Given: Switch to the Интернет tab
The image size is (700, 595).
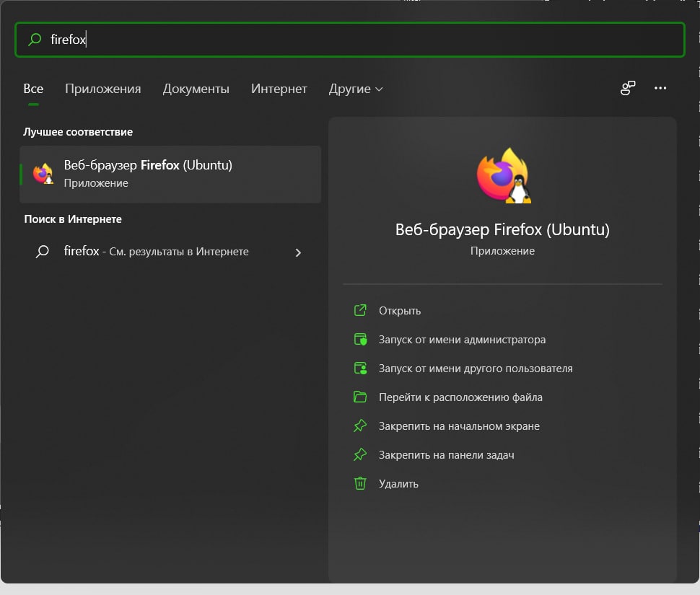Looking at the screenshot, I should pyautogui.click(x=279, y=89).
